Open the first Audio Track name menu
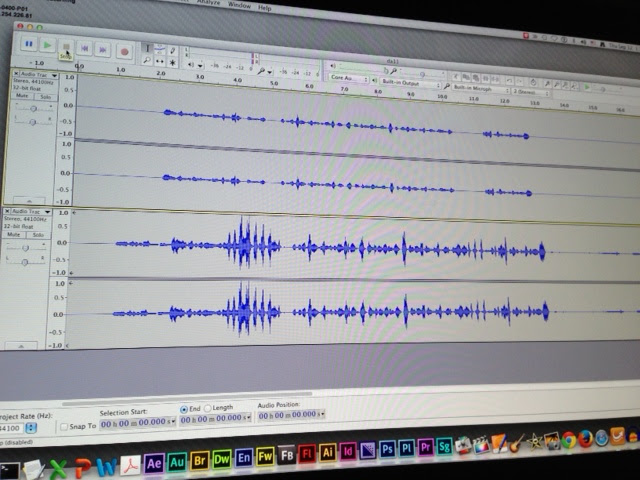640x480 pixels. coord(39,75)
